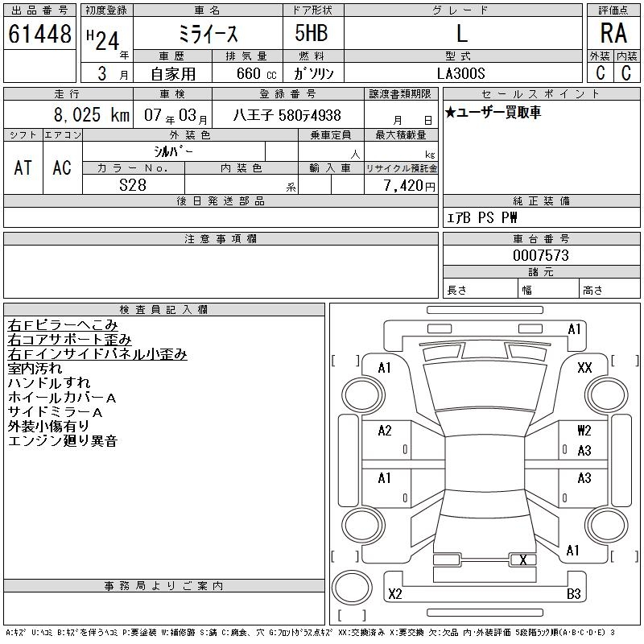Select the mileage 8,025 km
Viewport: 644px width, 644px height.
coord(92,115)
